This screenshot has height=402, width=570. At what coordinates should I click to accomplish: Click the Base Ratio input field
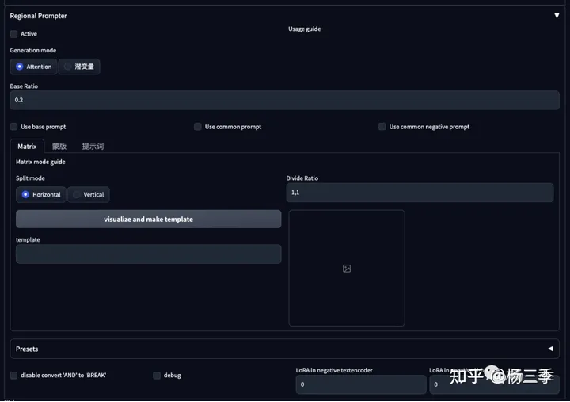(x=285, y=100)
